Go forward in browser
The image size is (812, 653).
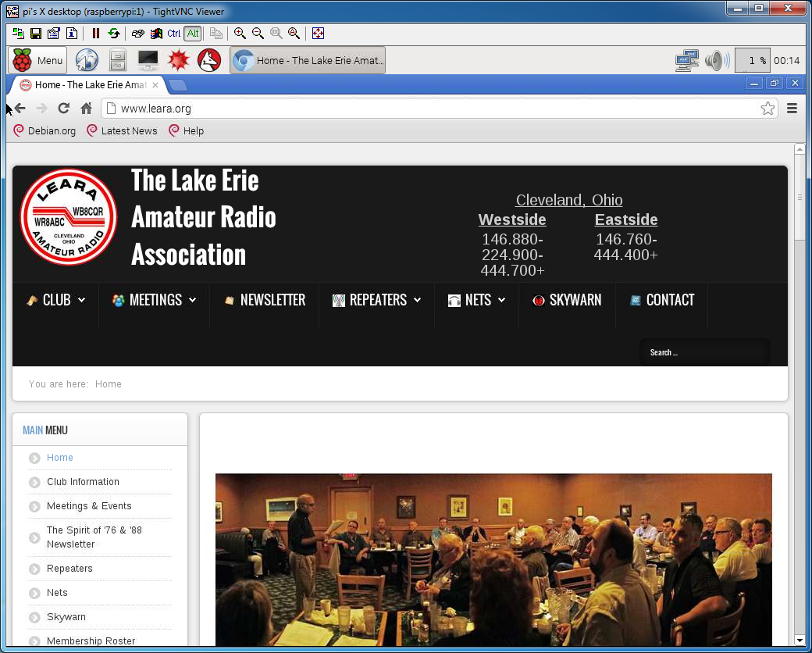(x=42, y=109)
